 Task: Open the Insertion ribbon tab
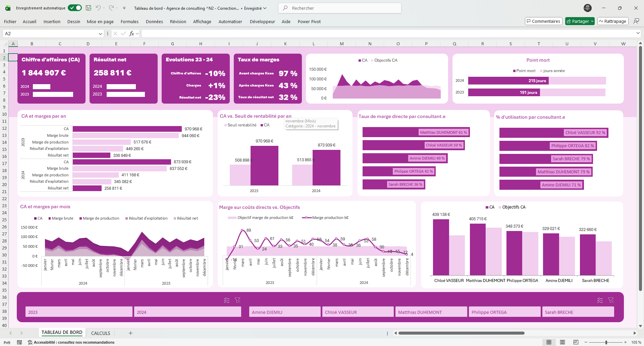pos(52,21)
